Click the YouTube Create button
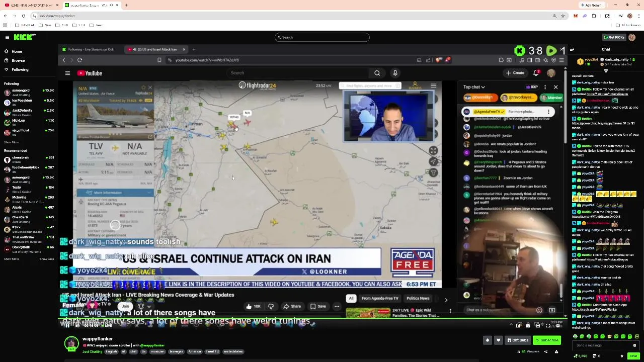Viewport: 644px width, 362px height. click(515, 73)
